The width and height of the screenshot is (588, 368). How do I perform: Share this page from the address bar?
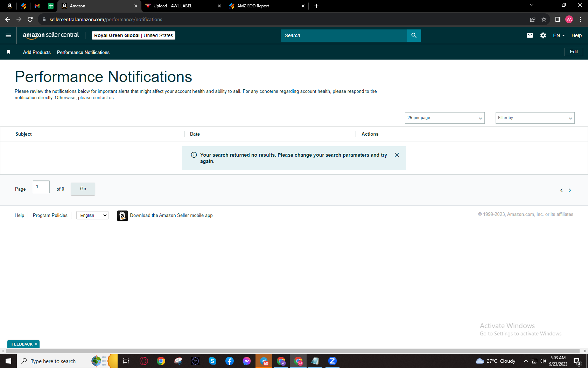(x=533, y=19)
